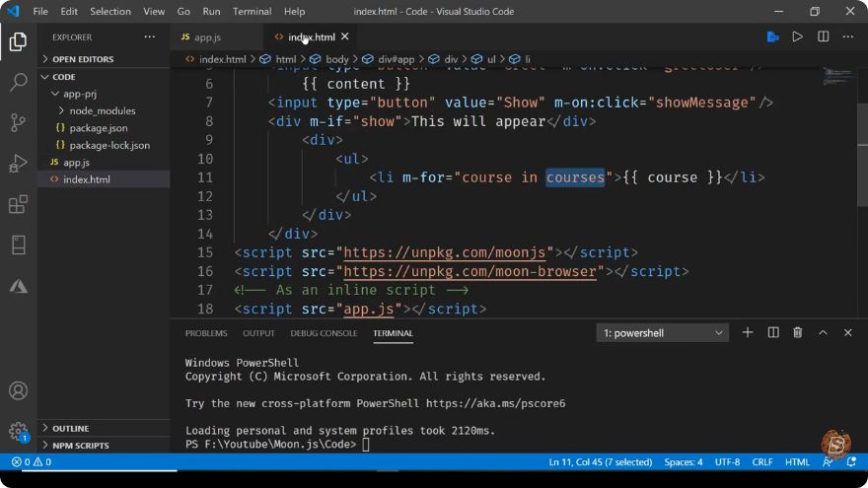Kill terminal with the trash icon
Screen dimensions: 868x488
pos(797,332)
